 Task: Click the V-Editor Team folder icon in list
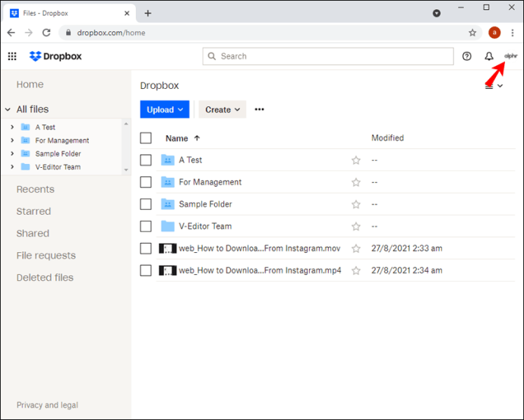pyautogui.click(x=168, y=226)
